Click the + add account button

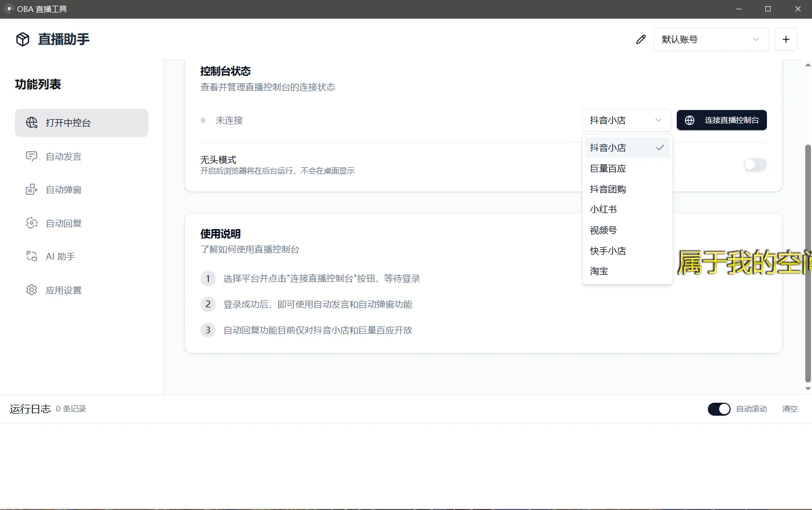(x=786, y=39)
